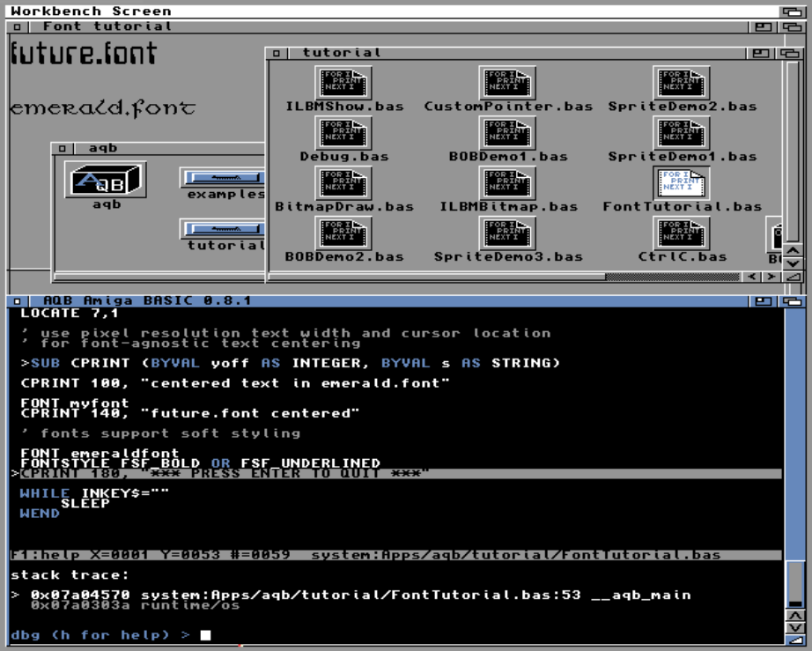
Task: Click the aqb program cube icon
Action: (x=106, y=179)
